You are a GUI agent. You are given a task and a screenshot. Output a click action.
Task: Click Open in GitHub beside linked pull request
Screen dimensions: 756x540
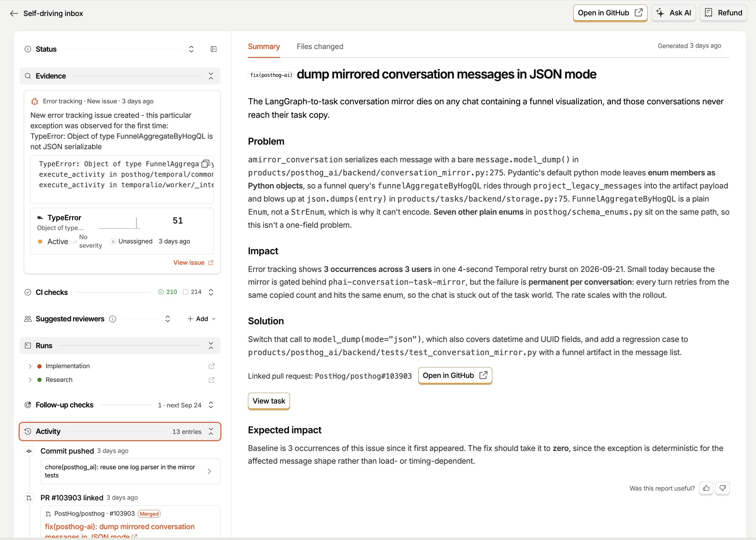[x=455, y=375]
